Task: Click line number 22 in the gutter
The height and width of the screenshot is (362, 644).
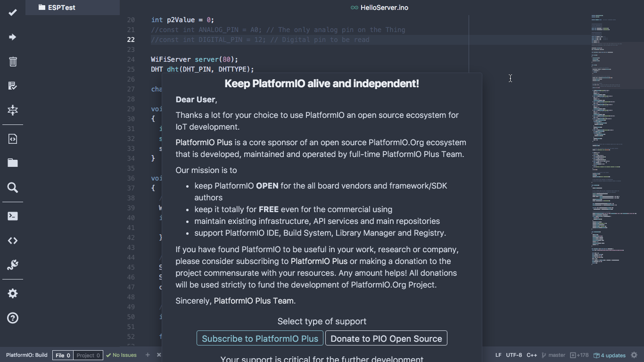Action: point(131,40)
